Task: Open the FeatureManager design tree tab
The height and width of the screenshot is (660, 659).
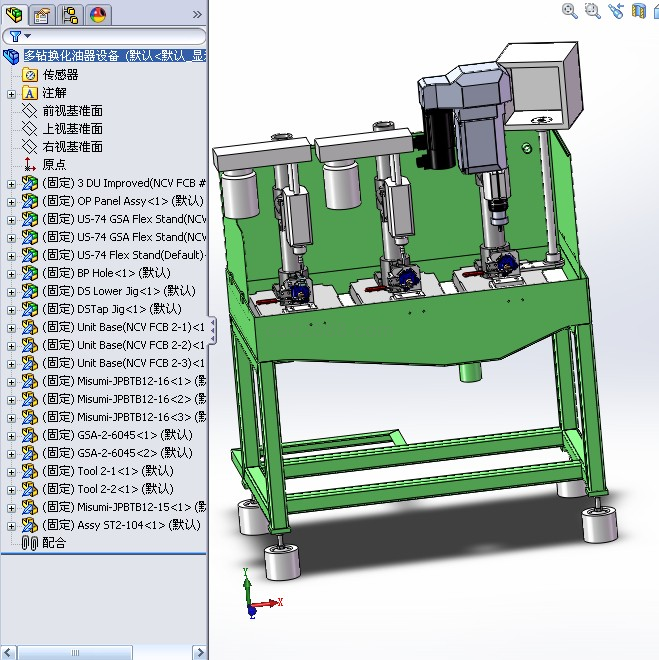Action: pyautogui.click(x=14, y=14)
